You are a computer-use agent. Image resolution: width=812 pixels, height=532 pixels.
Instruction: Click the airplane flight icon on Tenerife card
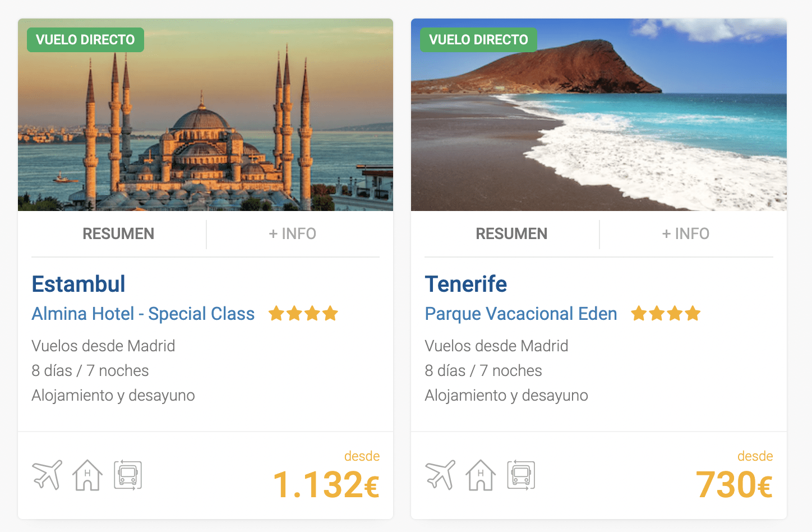point(440,475)
